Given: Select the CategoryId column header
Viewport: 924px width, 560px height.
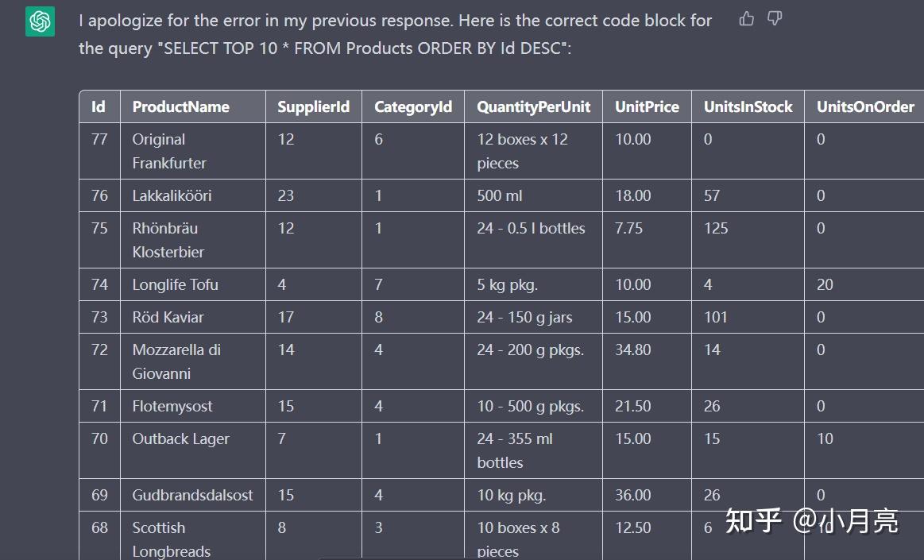Looking at the screenshot, I should 413,106.
